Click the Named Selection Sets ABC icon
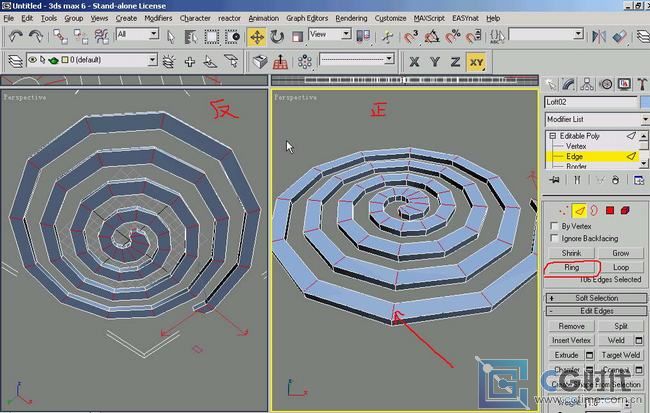Image resolution: width=650 pixels, height=413 pixels. click(x=497, y=36)
